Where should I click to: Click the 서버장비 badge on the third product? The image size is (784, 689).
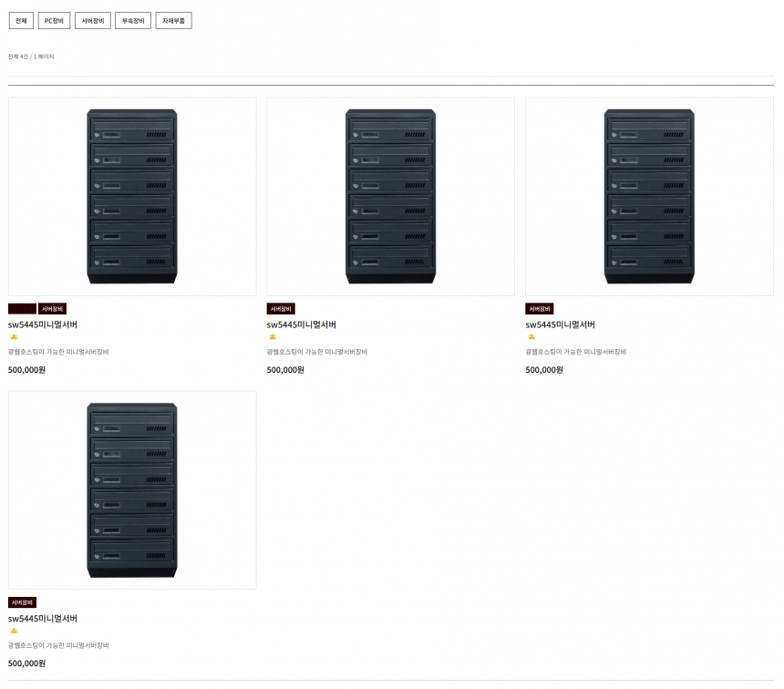coord(540,308)
